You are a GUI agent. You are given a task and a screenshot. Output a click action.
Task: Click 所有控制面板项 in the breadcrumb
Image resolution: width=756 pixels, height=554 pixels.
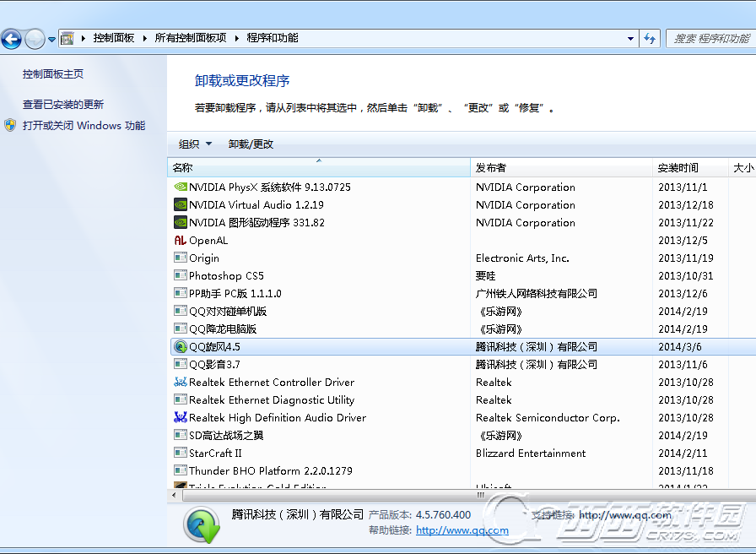[x=191, y=38]
